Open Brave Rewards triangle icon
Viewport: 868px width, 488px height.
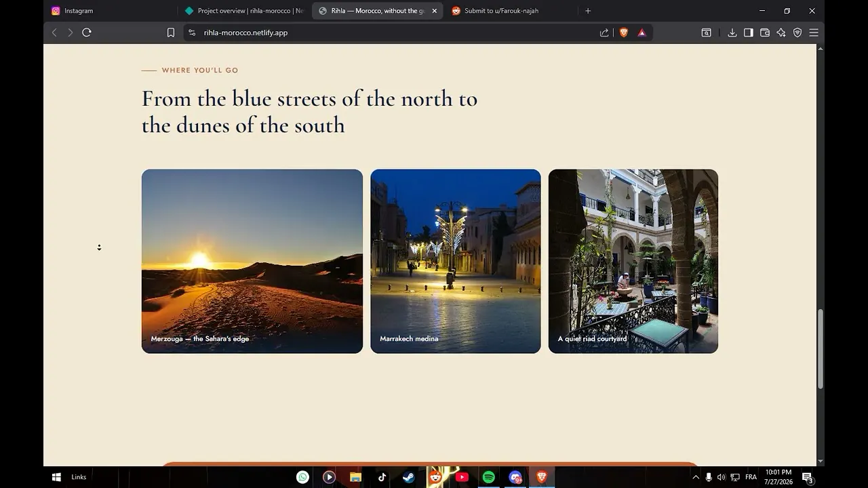[x=642, y=33]
